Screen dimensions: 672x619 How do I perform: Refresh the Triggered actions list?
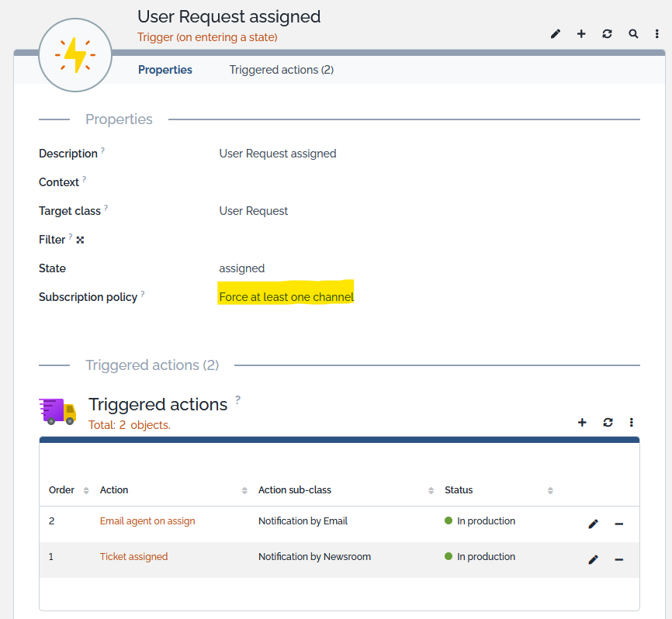click(x=608, y=423)
